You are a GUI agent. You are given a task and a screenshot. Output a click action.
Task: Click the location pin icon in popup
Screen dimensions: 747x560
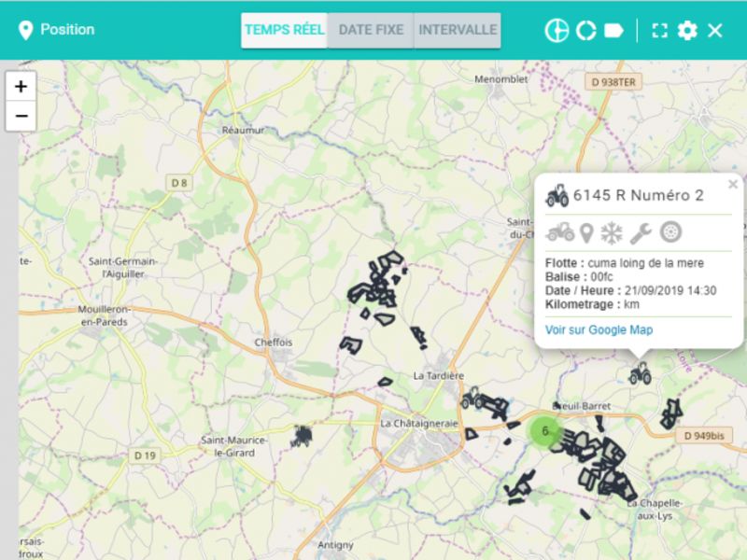click(x=586, y=233)
